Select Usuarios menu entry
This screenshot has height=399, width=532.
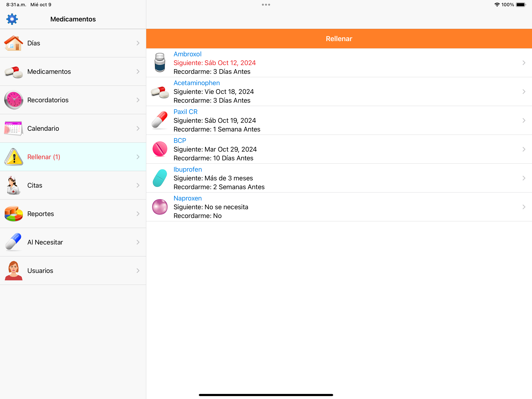(73, 270)
